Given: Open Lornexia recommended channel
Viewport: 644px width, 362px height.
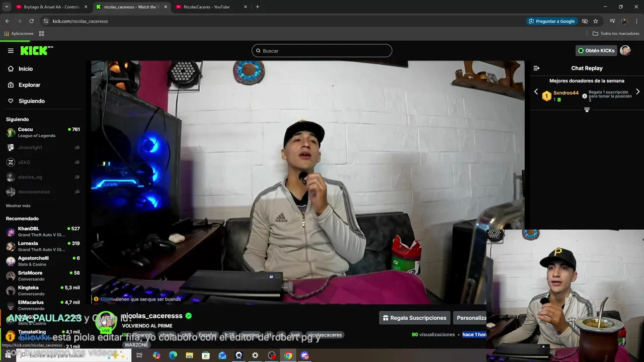Looking at the screenshot, I should point(43,246).
